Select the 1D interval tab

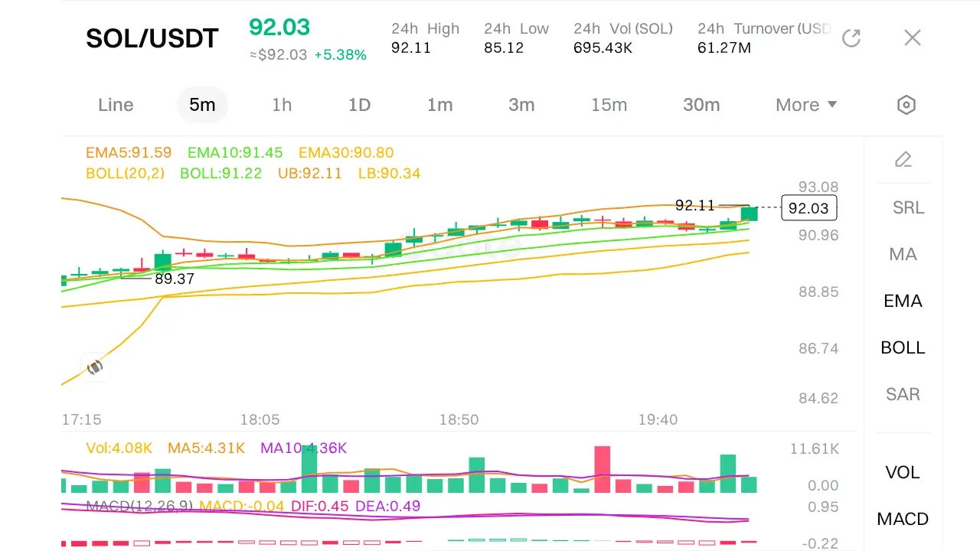coord(360,105)
